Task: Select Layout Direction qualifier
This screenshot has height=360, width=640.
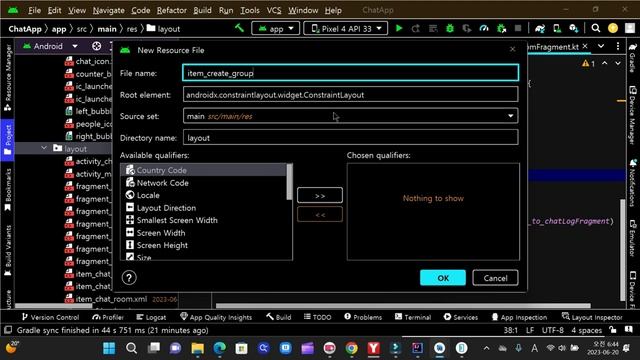Action: [204, 208]
